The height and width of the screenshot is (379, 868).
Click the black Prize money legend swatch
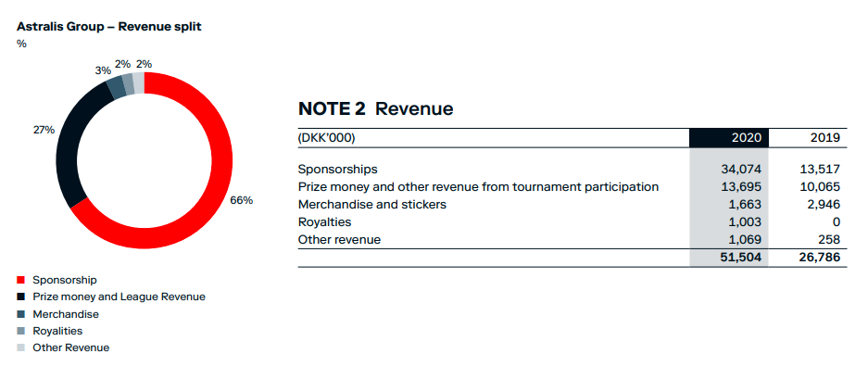[21, 297]
